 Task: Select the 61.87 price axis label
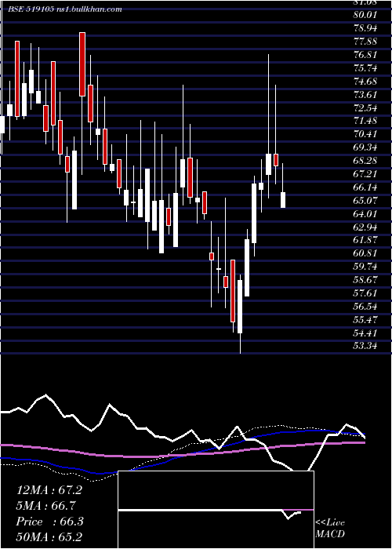[365, 240]
